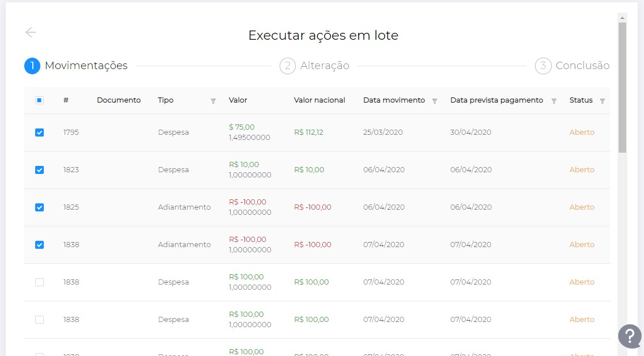Viewport: 644px width, 356px height.
Task: Click the vertical scrollbar thumb
Action: click(x=622, y=86)
